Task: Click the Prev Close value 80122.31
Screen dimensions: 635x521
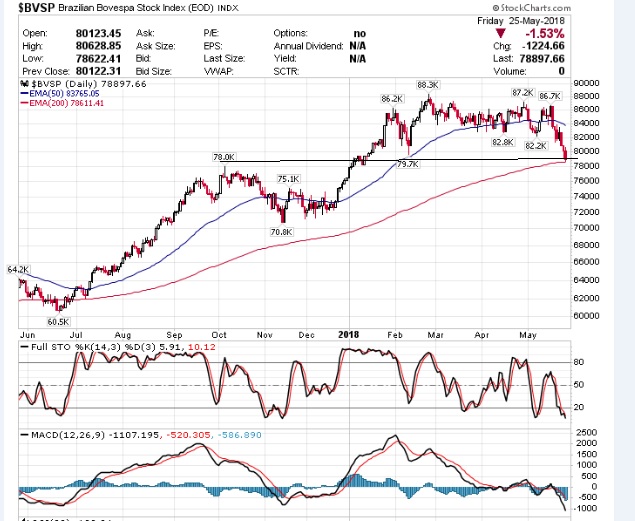Action: (x=98, y=71)
